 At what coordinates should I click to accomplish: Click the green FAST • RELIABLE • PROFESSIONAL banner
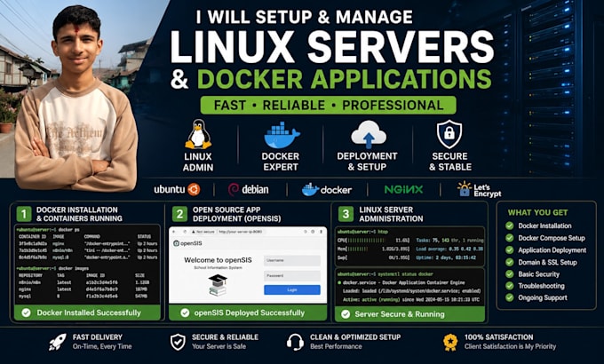tap(328, 105)
